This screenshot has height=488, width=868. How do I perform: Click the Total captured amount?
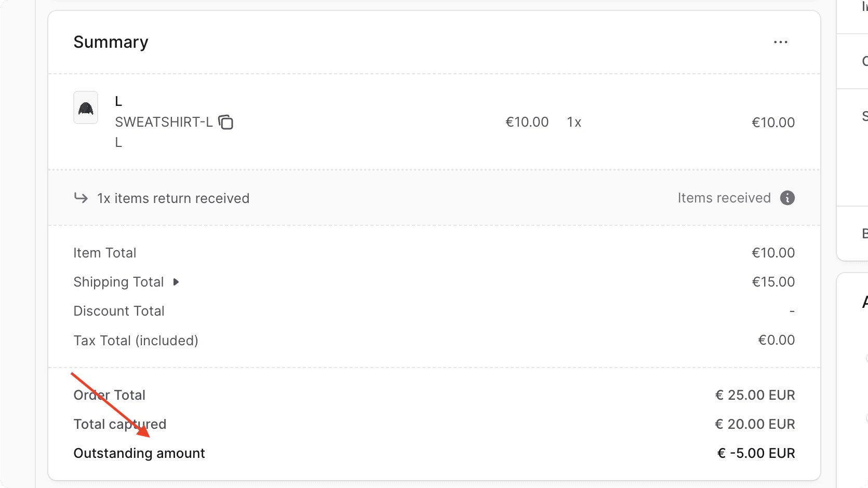coord(754,424)
